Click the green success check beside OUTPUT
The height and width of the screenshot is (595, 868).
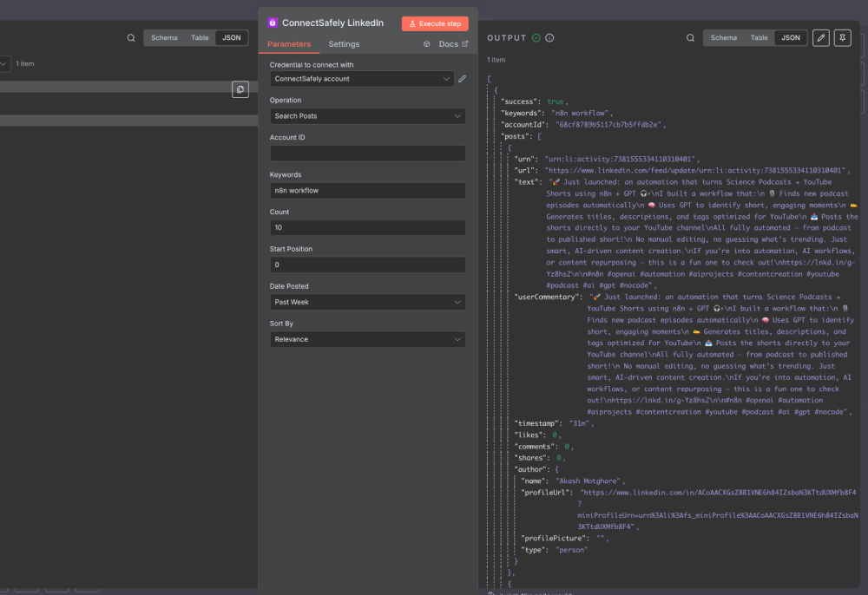538,37
